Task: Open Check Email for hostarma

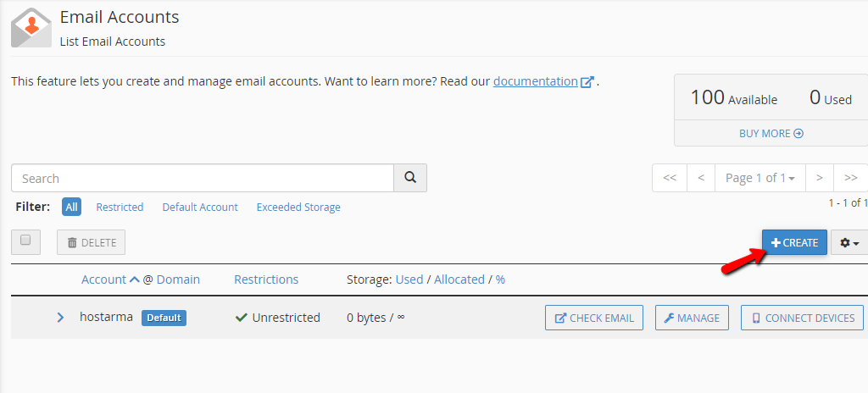Action: (x=594, y=318)
